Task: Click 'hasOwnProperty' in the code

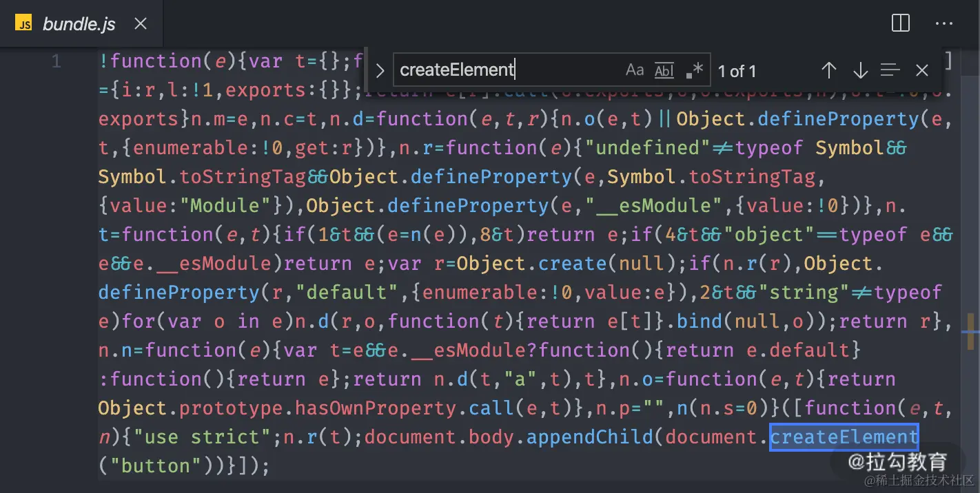Action: pyautogui.click(x=376, y=408)
